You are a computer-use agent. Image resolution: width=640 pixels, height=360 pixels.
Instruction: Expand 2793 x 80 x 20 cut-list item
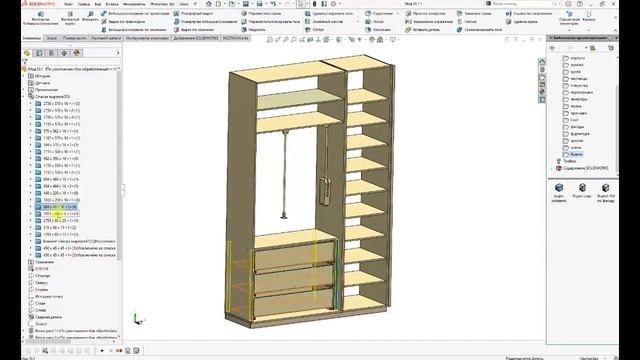tap(31, 220)
